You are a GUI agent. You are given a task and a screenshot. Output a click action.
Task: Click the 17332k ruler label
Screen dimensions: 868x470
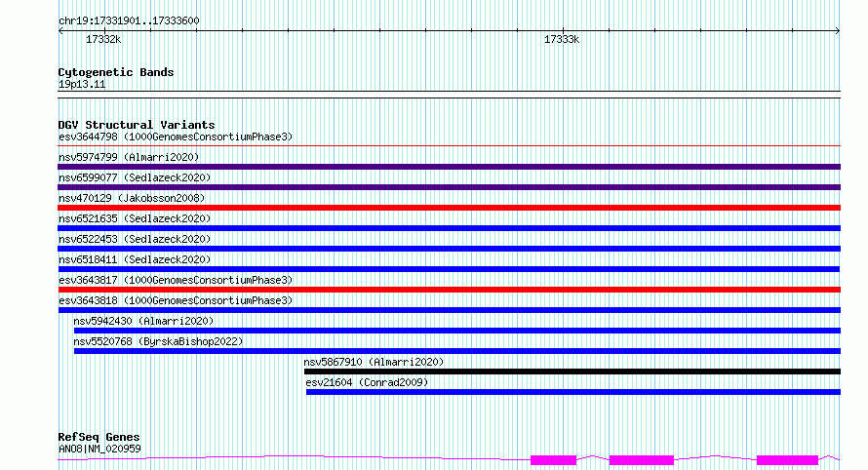click(x=103, y=39)
